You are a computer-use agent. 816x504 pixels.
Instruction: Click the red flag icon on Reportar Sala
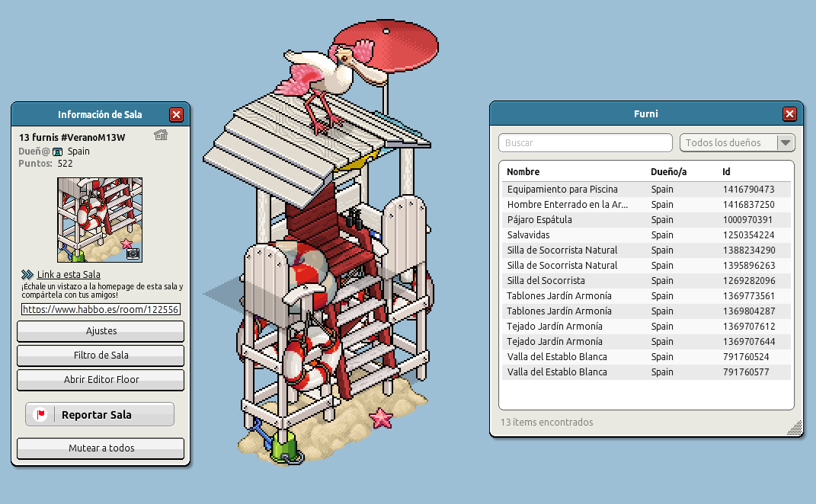click(40, 414)
